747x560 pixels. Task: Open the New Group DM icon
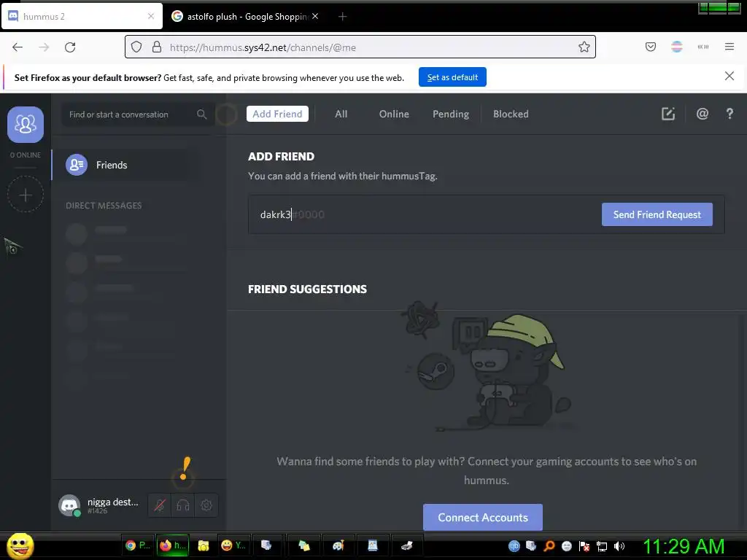tap(668, 114)
